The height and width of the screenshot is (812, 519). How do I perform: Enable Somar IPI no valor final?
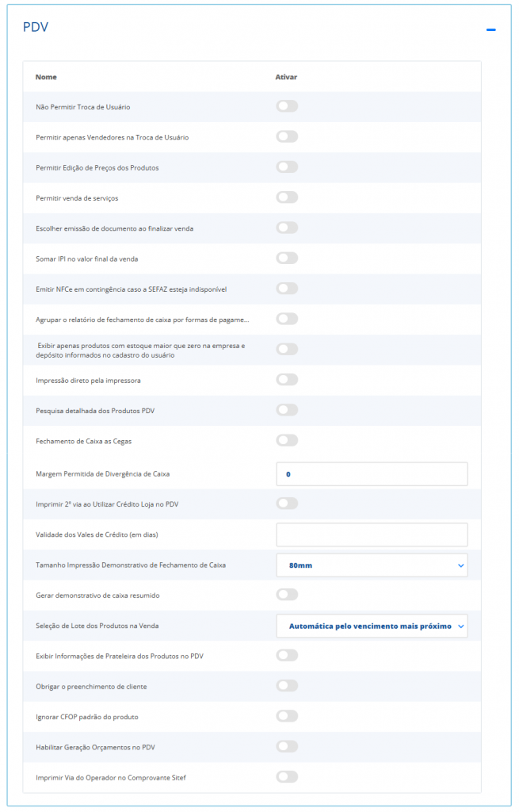[x=287, y=258]
